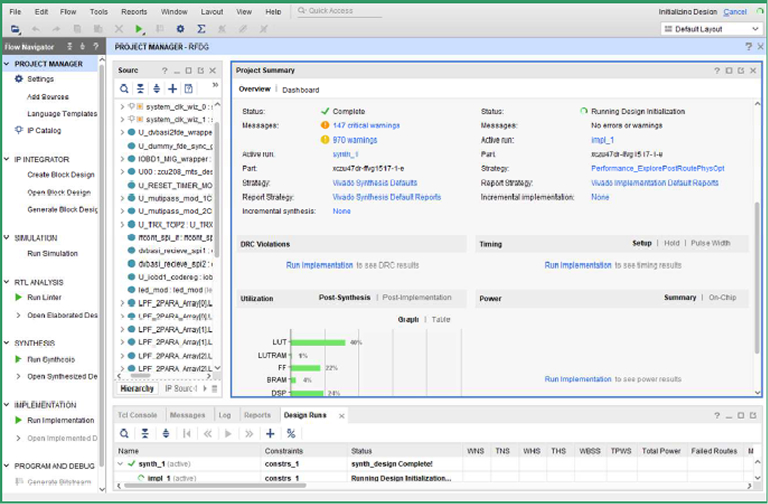Click the Sources panel more-tools chevron
The height and width of the screenshot is (504, 768).
[x=215, y=85]
